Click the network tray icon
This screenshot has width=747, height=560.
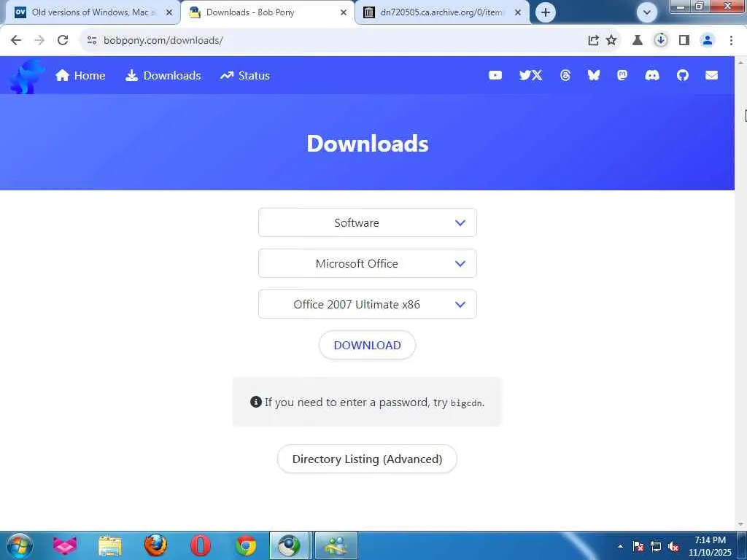[656, 546]
